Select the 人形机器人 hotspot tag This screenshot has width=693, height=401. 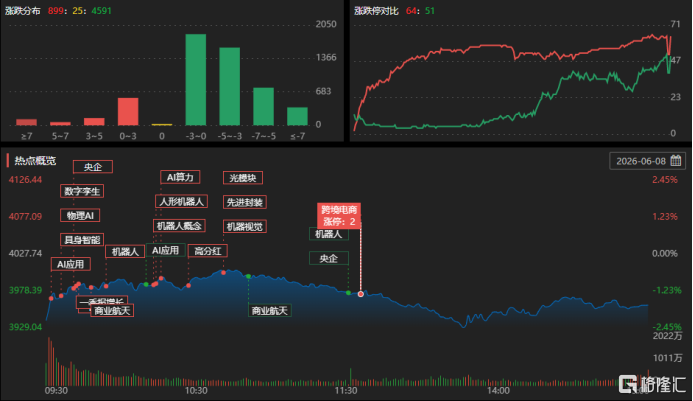(181, 202)
